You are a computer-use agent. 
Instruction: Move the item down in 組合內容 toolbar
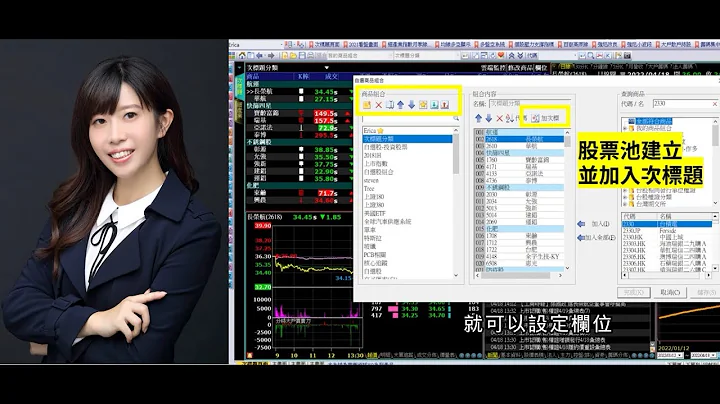(x=489, y=118)
